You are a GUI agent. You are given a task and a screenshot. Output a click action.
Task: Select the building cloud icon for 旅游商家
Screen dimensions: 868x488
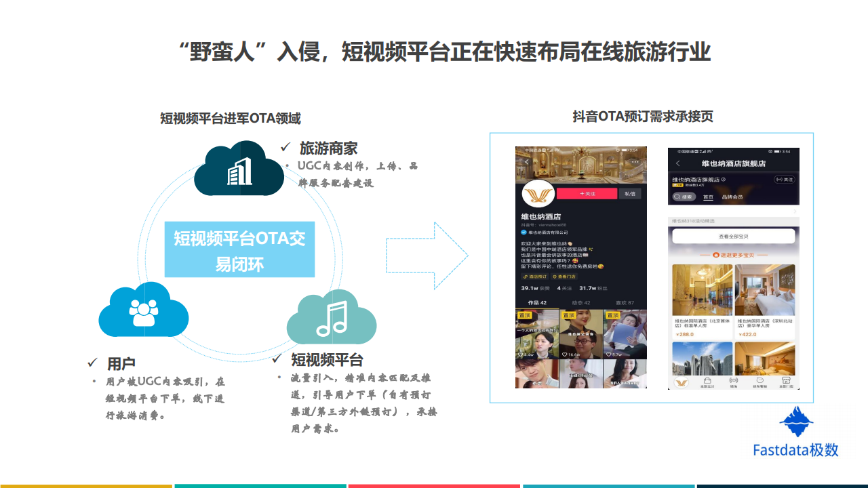(239, 169)
